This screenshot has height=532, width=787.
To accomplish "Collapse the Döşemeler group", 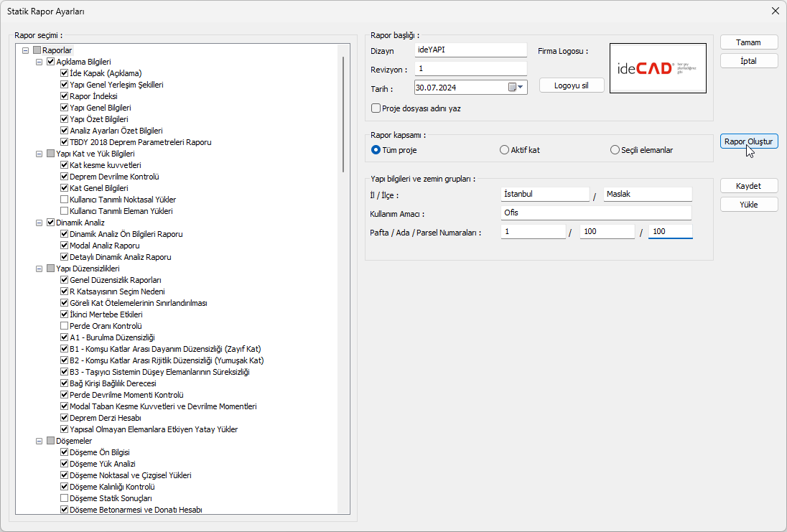I will pyautogui.click(x=39, y=441).
